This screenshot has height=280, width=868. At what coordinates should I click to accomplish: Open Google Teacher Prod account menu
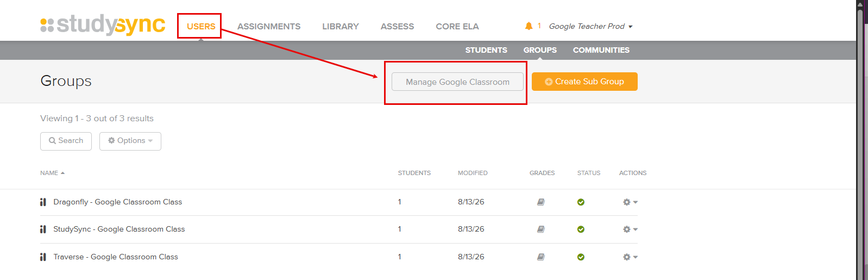click(590, 26)
